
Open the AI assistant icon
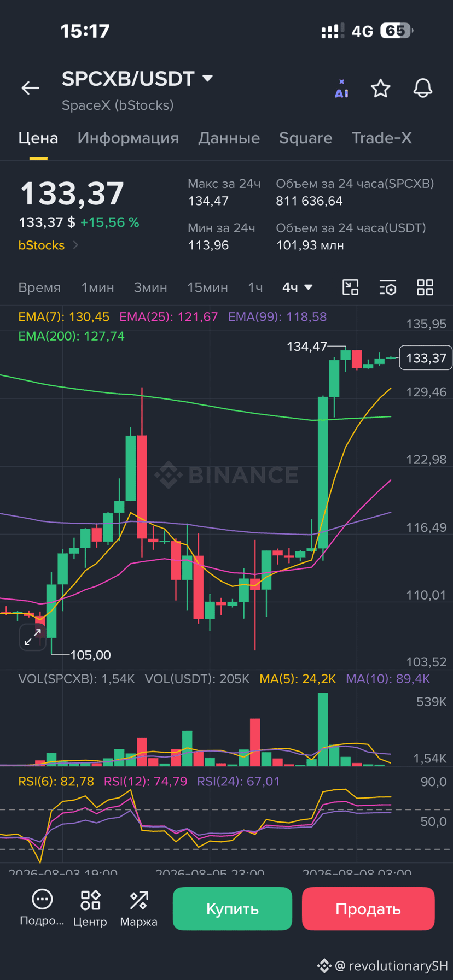[x=341, y=89]
